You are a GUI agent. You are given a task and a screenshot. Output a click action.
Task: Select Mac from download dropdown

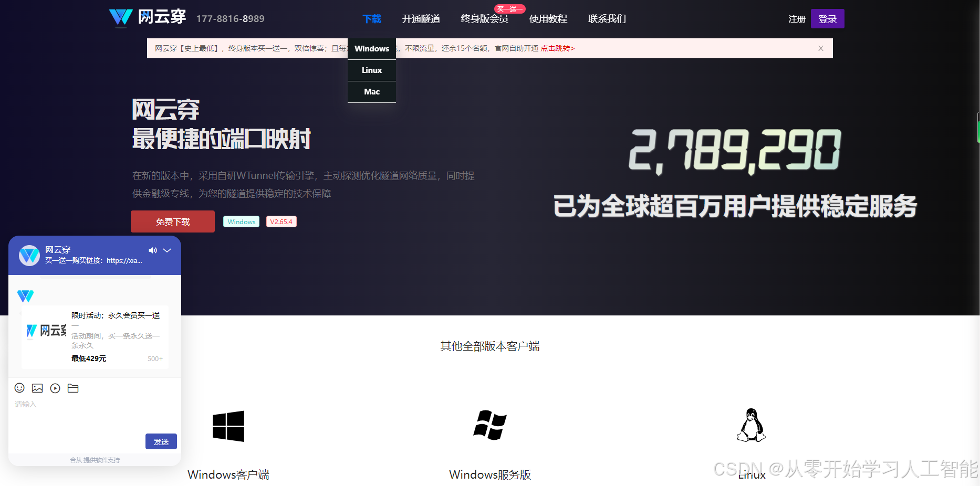point(372,91)
